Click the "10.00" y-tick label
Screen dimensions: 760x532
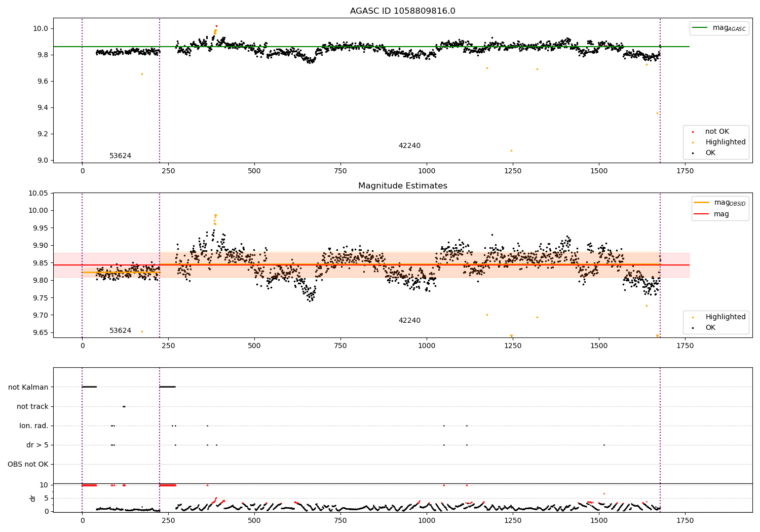pyautogui.click(x=39, y=210)
